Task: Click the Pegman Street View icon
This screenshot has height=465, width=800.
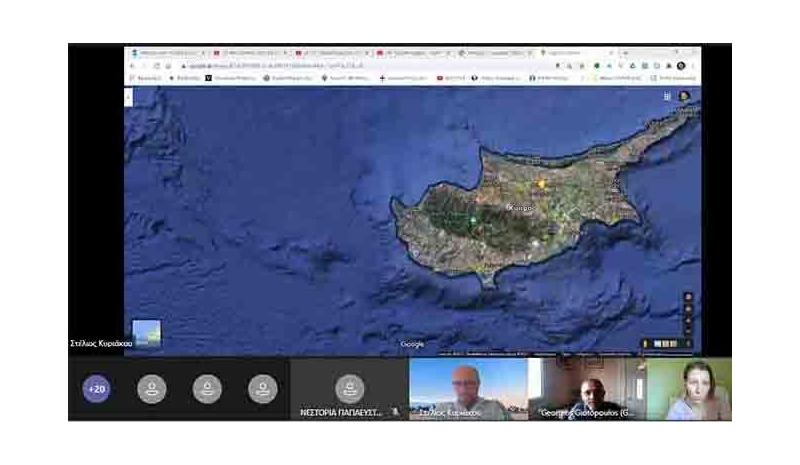Action: point(645,344)
